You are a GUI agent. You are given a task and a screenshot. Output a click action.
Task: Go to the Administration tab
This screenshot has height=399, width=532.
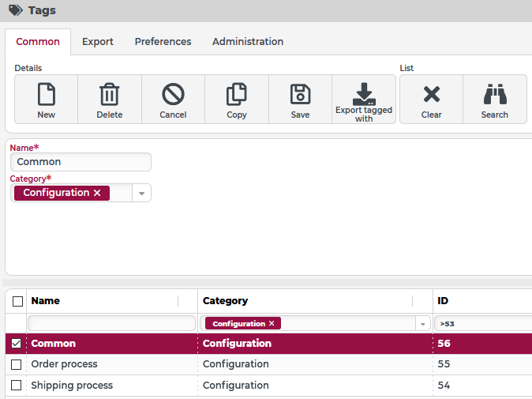[248, 42]
